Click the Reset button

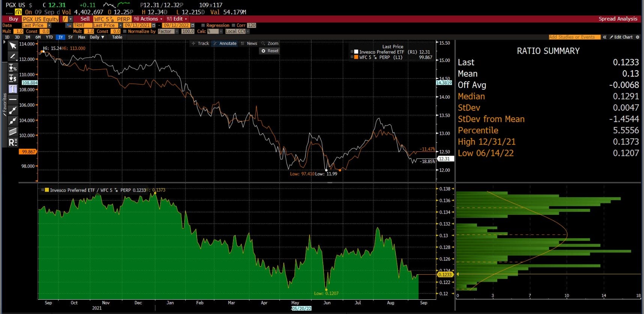tap(270, 51)
